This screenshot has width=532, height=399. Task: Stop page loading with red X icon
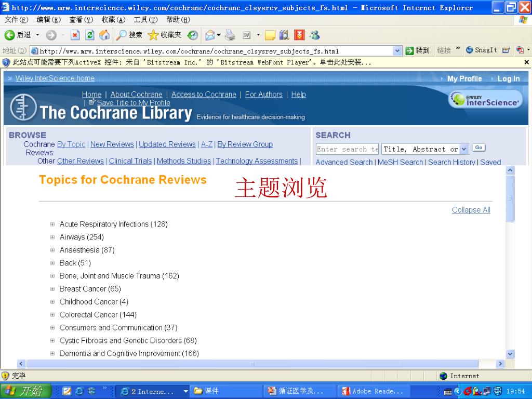(75, 35)
